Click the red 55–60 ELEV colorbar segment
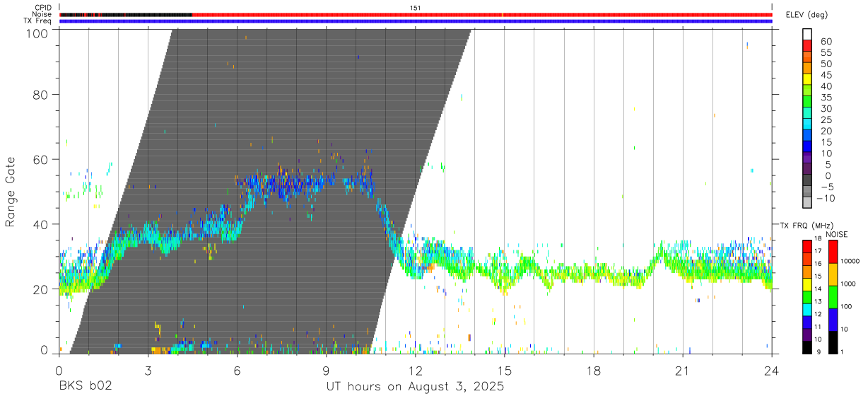Viewport: 868px width, 401px height. click(x=807, y=45)
